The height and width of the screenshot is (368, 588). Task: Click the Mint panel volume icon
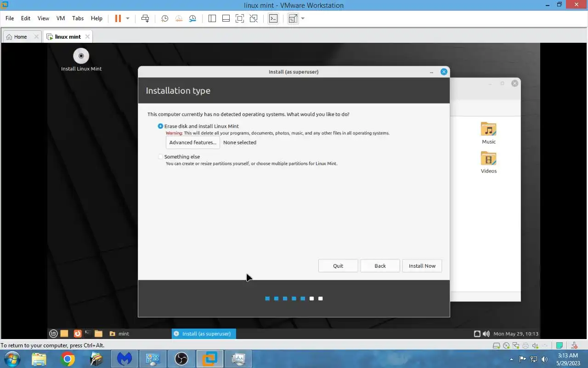[486, 333]
